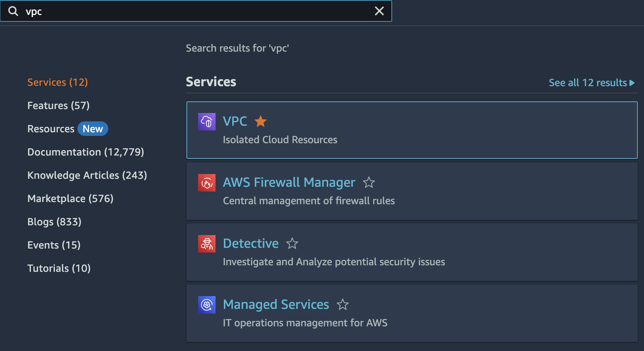Click the magnifier search icon

click(x=13, y=11)
